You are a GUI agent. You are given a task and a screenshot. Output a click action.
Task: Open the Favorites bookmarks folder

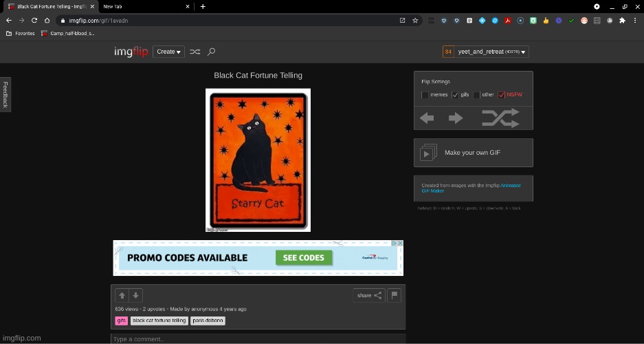click(x=20, y=33)
